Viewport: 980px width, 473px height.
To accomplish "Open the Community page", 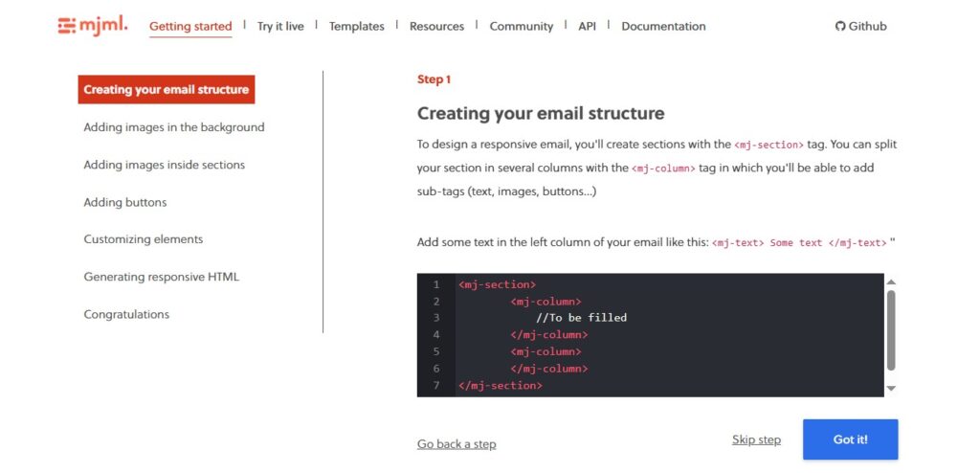I will tap(521, 26).
